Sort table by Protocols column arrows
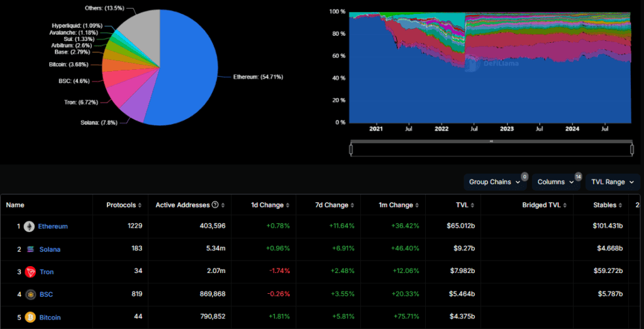Viewport: 644px width, 329px height. tap(140, 205)
